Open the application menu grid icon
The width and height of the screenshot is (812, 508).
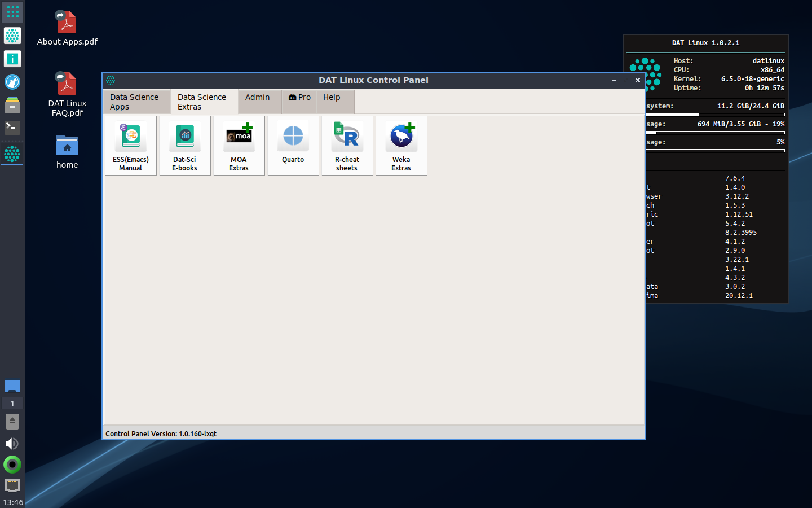(x=12, y=12)
